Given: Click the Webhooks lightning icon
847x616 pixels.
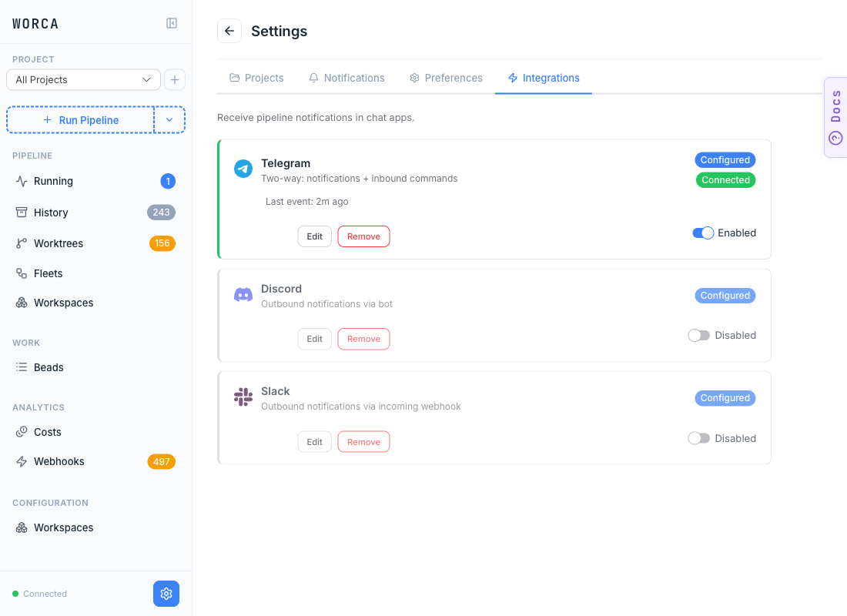Looking at the screenshot, I should pyautogui.click(x=22, y=461).
